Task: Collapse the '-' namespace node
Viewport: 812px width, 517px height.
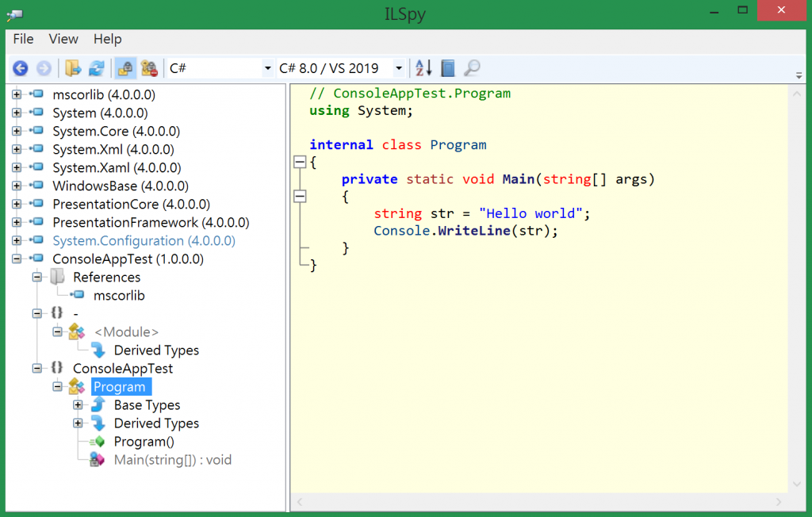Action: tap(36, 313)
